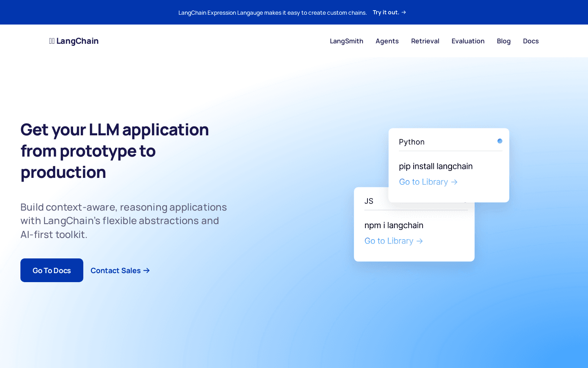This screenshot has height=368, width=588.
Task: Open the LangSmith page
Action: click(x=346, y=41)
